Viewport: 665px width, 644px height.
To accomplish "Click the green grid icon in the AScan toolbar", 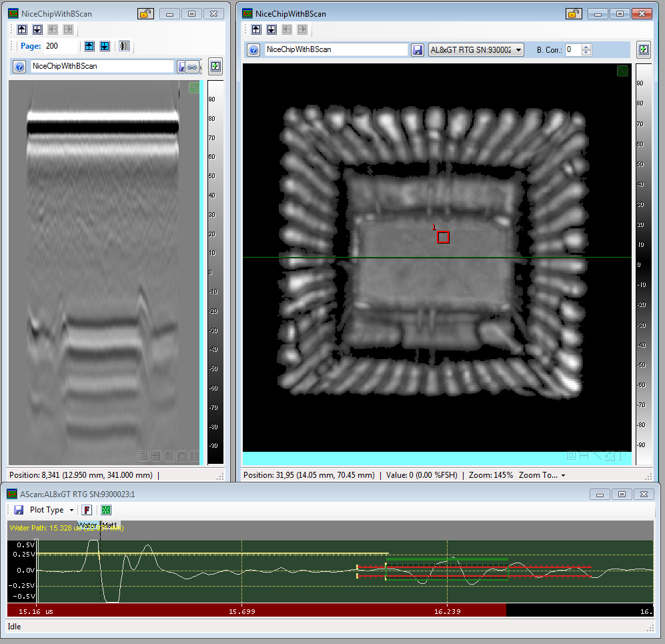I will click(x=106, y=510).
